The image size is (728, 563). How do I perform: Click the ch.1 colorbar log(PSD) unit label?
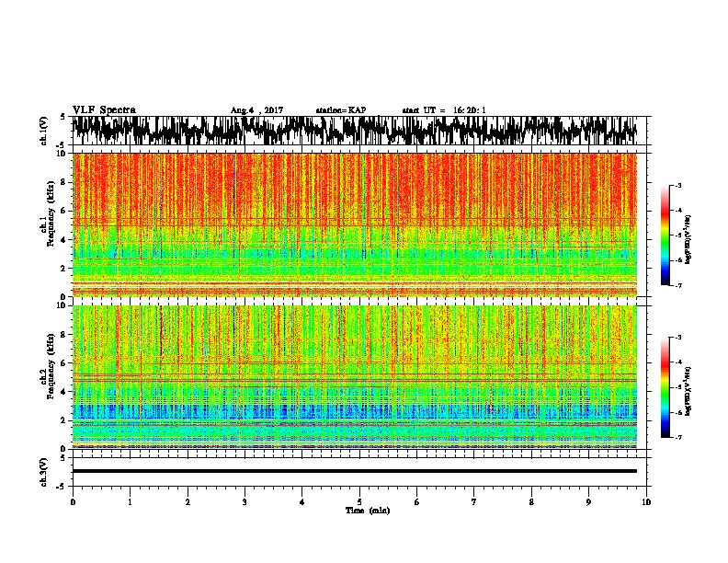(x=688, y=240)
